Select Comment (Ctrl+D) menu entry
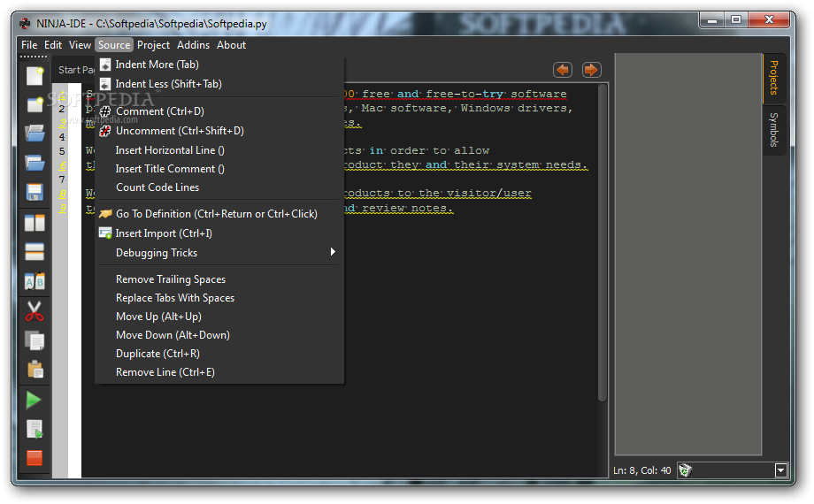 (x=219, y=111)
